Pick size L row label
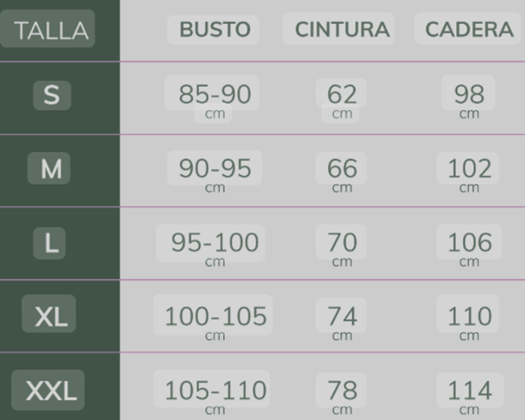The width and height of the screenshot is (525, 420). [52, 243]
